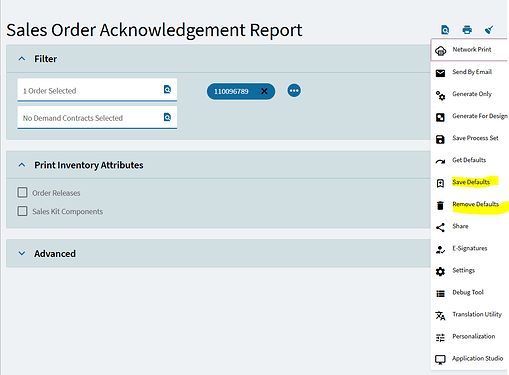Choose Get Defaults from the menu
Viewport: 509px width, 375px height.
(469, 160)
